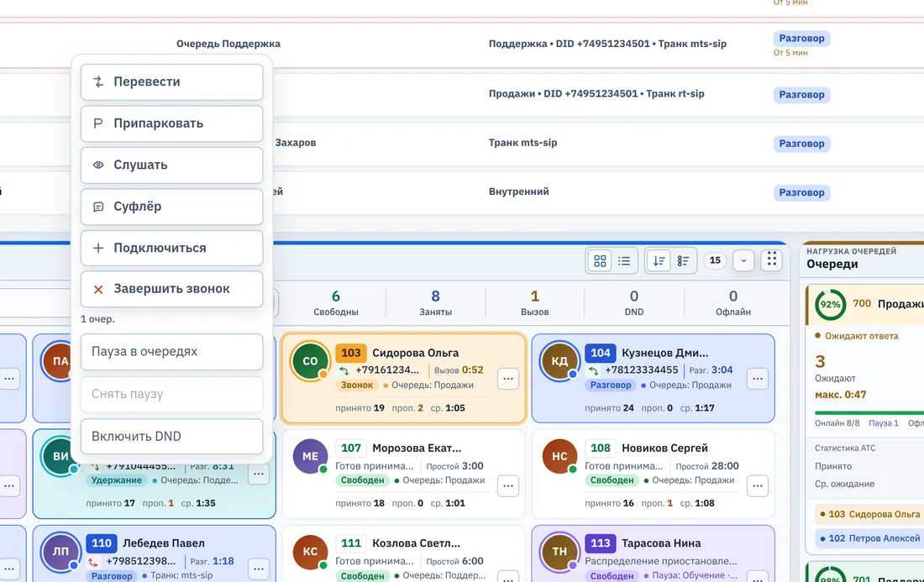Choose Подключиться to join the call

(x=171, y=248)
